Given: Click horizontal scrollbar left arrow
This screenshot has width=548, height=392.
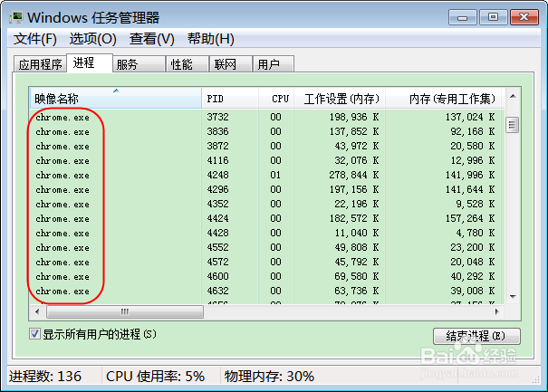Looking at the screenshot, I should tap(37, 311).
